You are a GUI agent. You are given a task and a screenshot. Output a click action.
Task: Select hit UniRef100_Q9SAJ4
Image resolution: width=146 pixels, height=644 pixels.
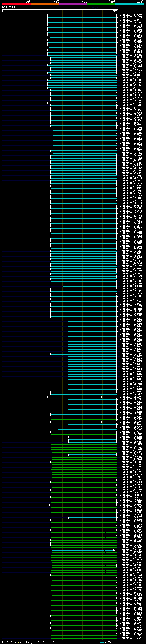pyautogui.click(x=131, y=58)
